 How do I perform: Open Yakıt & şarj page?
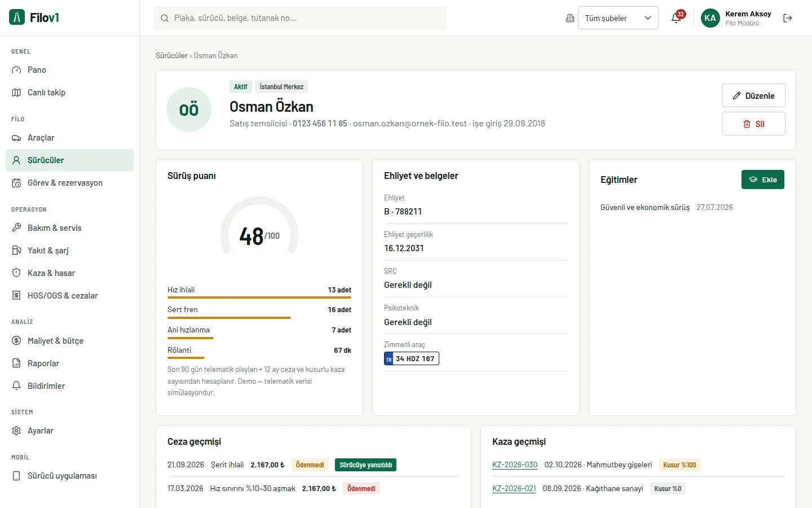pos(69,251)
